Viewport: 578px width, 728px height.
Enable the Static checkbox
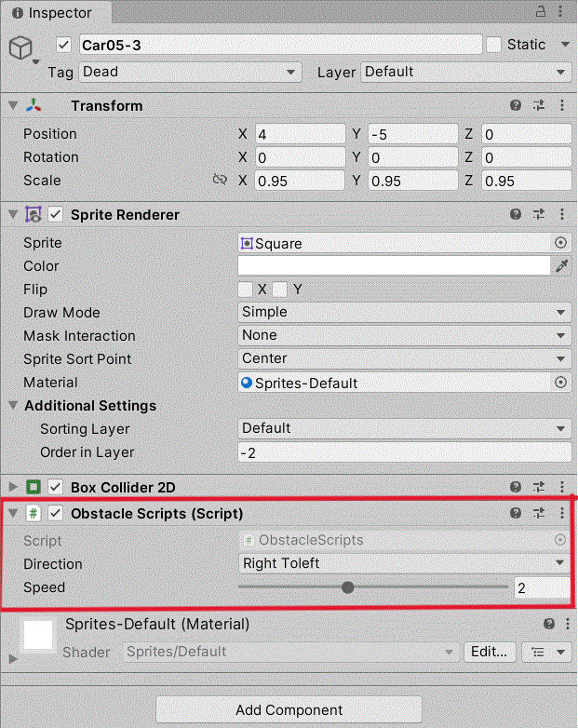tap(493, 45)
